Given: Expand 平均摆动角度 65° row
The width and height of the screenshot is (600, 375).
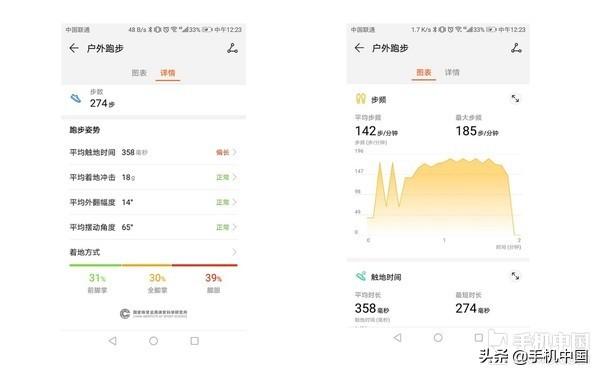Looking at the screenshot, I should 153,227.
